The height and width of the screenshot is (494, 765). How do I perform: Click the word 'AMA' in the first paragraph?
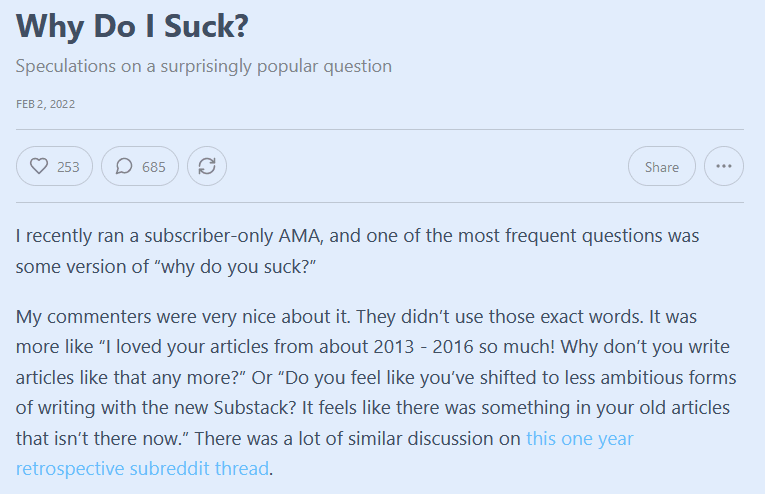[300, 236]
